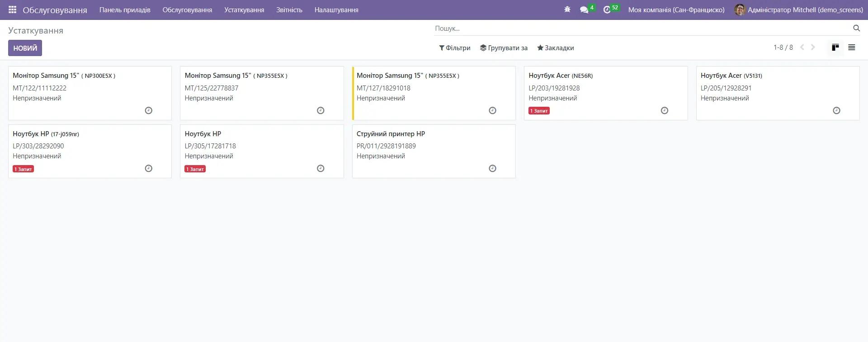This screenshot has width=868, height=342.
Task: Open the Фільтри dropdown
Action: pyautogui.click(x=454, y=48)
